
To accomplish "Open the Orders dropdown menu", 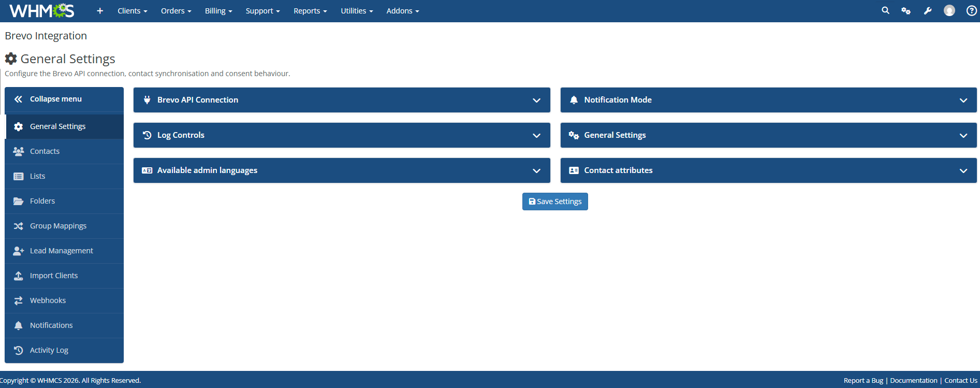I will pyautogui.click(x=176, y=11).
